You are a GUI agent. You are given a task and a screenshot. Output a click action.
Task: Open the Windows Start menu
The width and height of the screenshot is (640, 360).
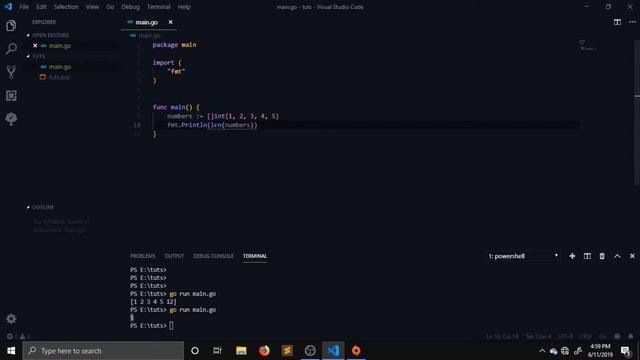[11, 351]
